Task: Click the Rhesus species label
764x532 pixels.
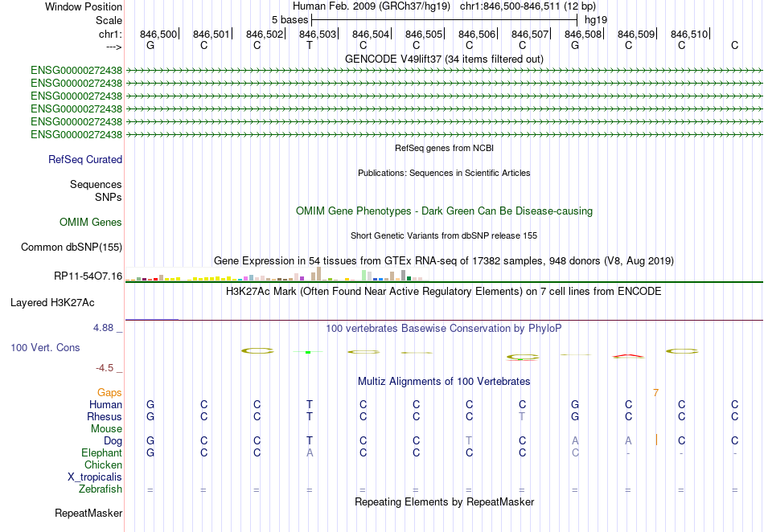Action: pyautogui.click(x=105, y=416)
